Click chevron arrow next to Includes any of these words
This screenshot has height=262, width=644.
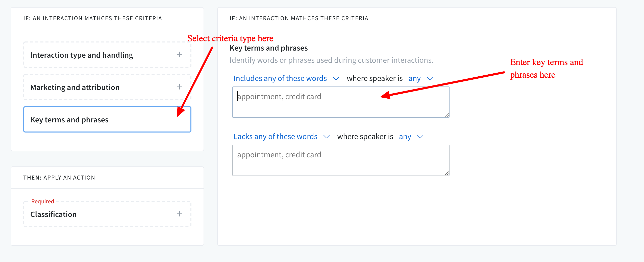coord(336,79)
